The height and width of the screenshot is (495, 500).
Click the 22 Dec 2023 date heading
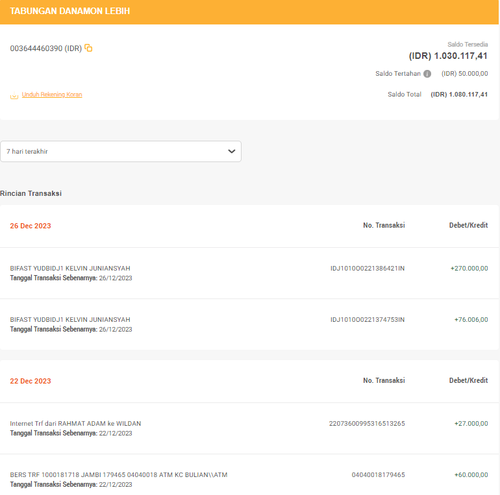[30, 381]
